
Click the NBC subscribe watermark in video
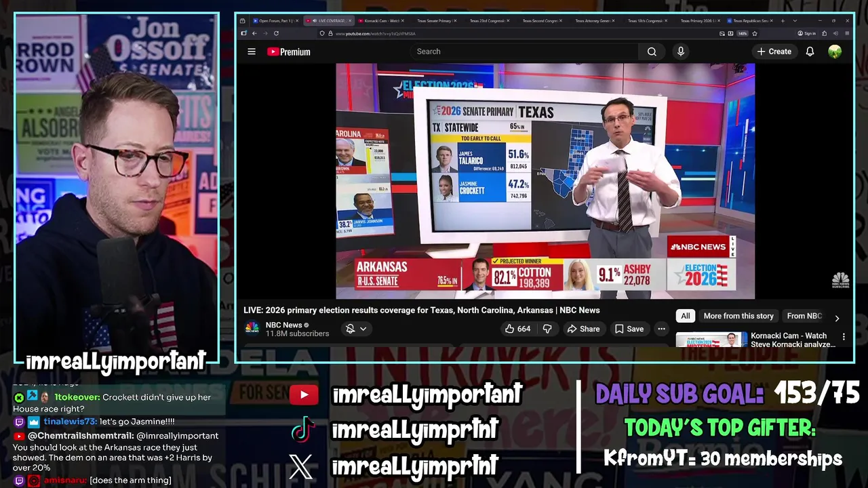pos(840,280)
